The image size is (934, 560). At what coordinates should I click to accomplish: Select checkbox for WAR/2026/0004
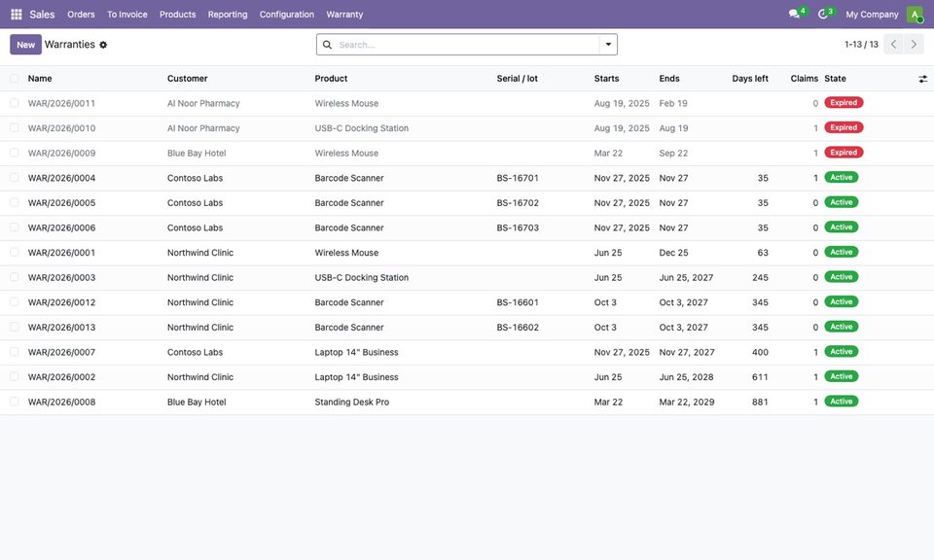click(15, 178)
